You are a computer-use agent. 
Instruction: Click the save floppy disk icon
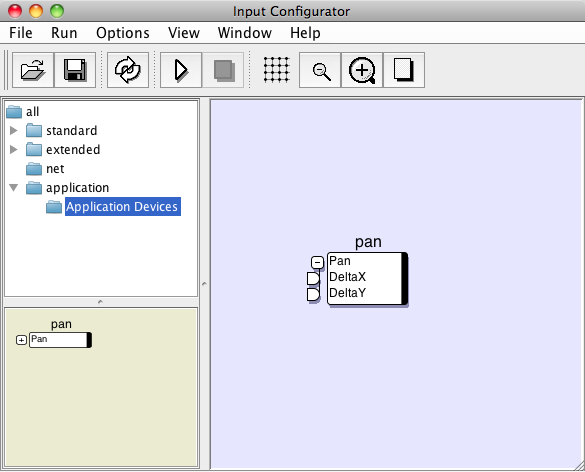point(75,70)
